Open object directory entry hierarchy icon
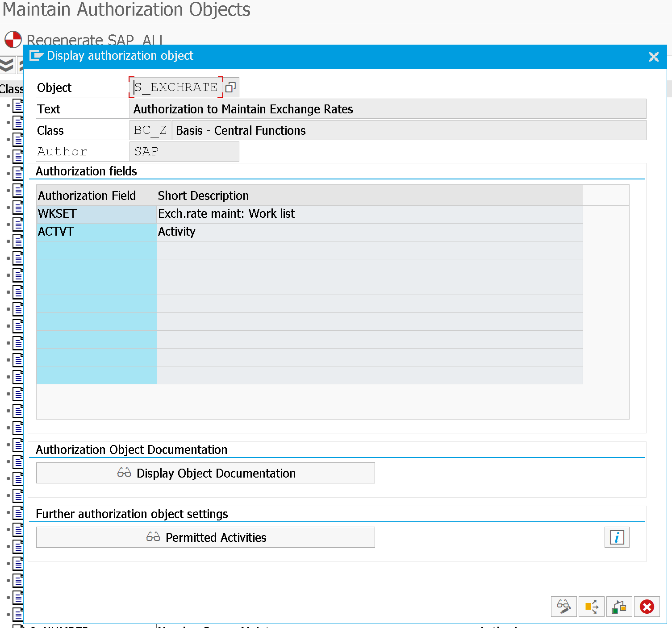This screenshot has height=628, width=672. 619,607
